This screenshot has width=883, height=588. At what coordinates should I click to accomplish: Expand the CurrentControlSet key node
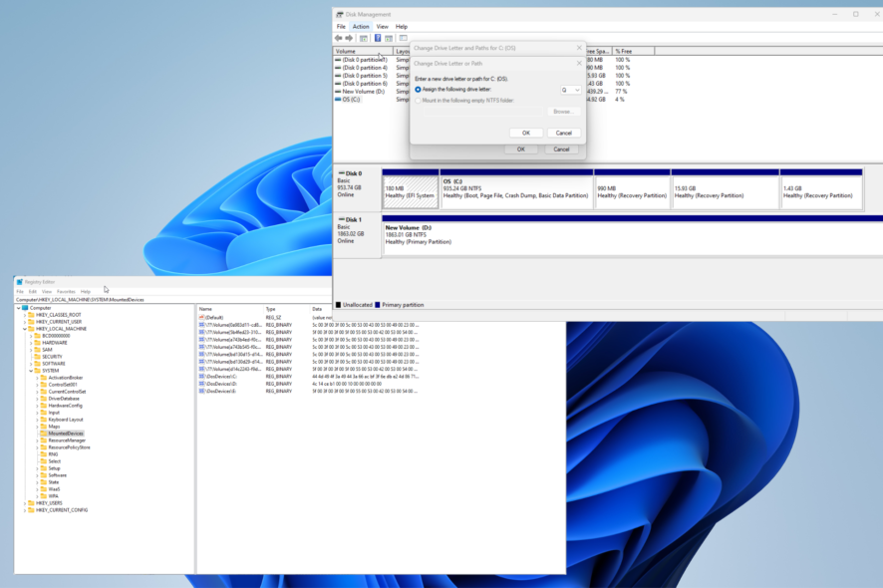(37, 392)
